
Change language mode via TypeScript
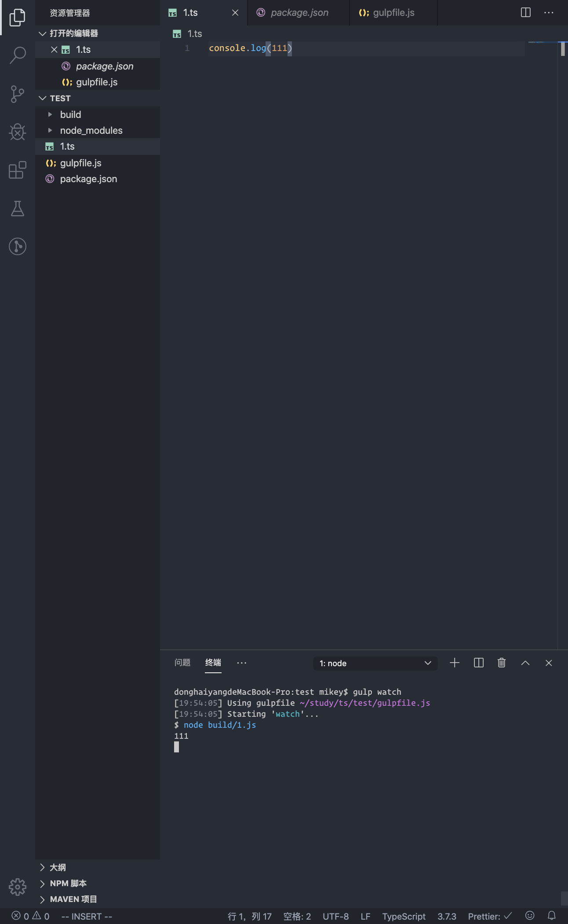click(x=404, y=916)
